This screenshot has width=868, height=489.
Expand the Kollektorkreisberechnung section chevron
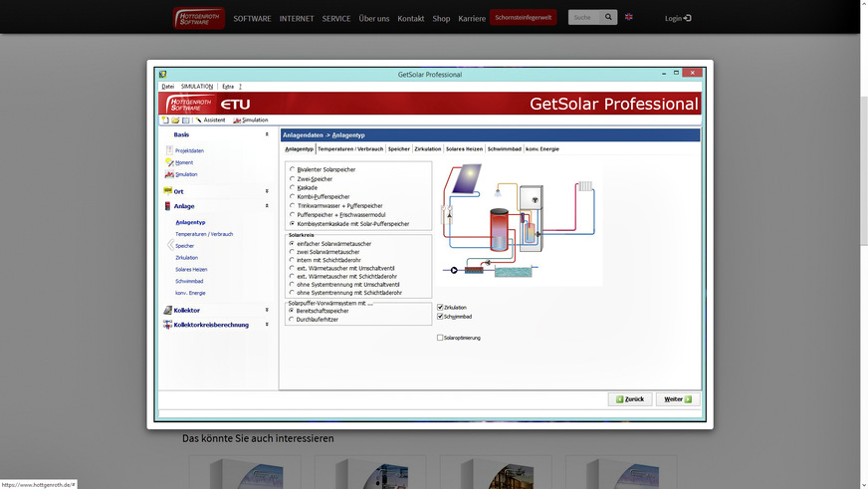266,325
